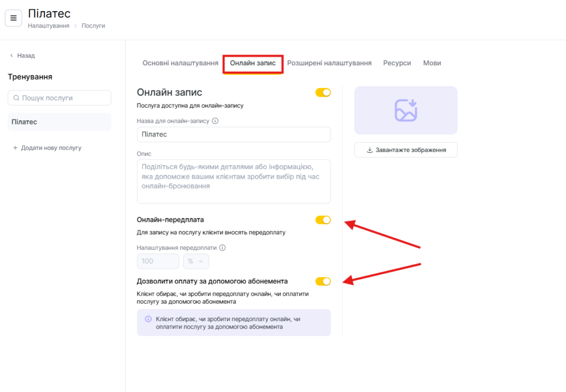Open the percent unit dropdown
566x392 pixels.
coord(196,261)
